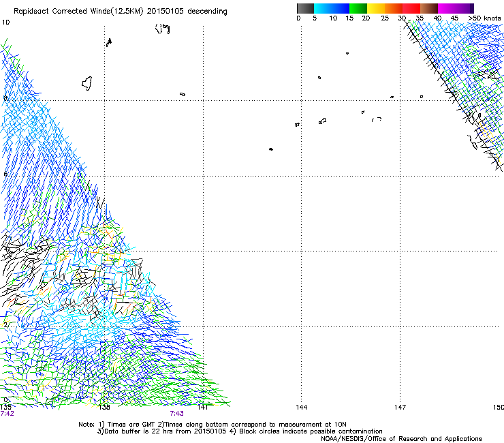The width and height of the screenshot is (504, 443).
Task: Click the longitude axis label '138'
Action: (x=104, y=408)
